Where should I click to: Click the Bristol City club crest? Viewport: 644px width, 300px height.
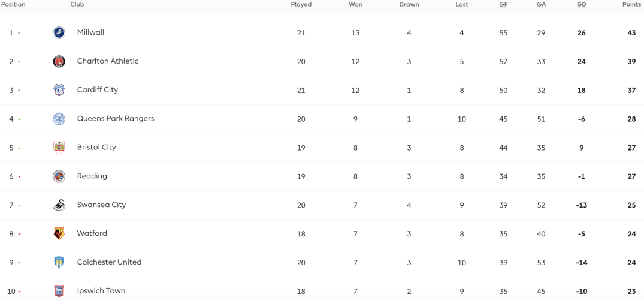click(x=59, y=148)
